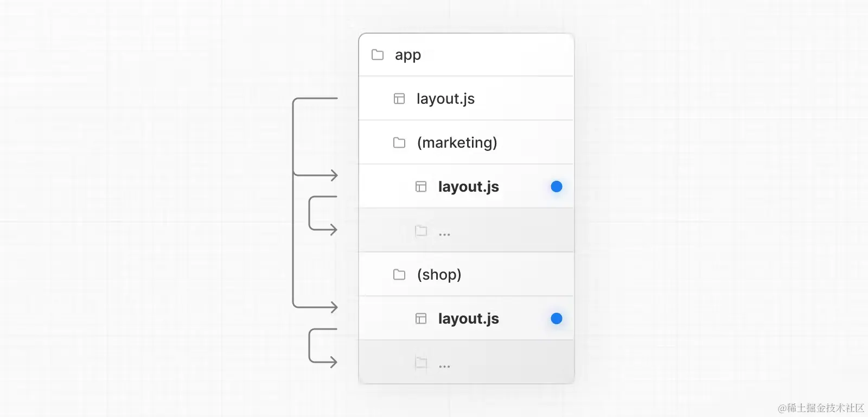The image size is (868, 417).
Task: Open the (shop) route group label
Action: pyautogui.click(x=439, y=275)
